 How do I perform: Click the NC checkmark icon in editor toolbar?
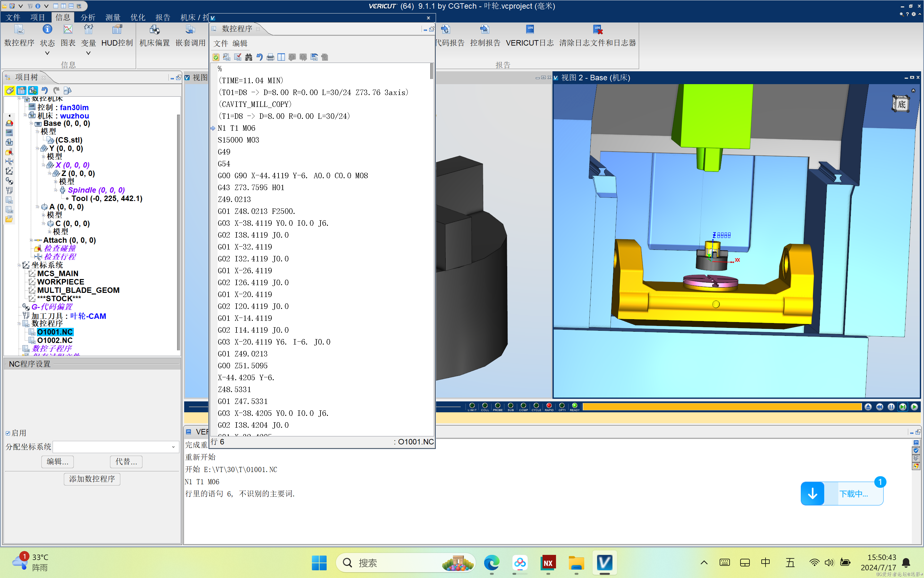(x=237, y=57)
